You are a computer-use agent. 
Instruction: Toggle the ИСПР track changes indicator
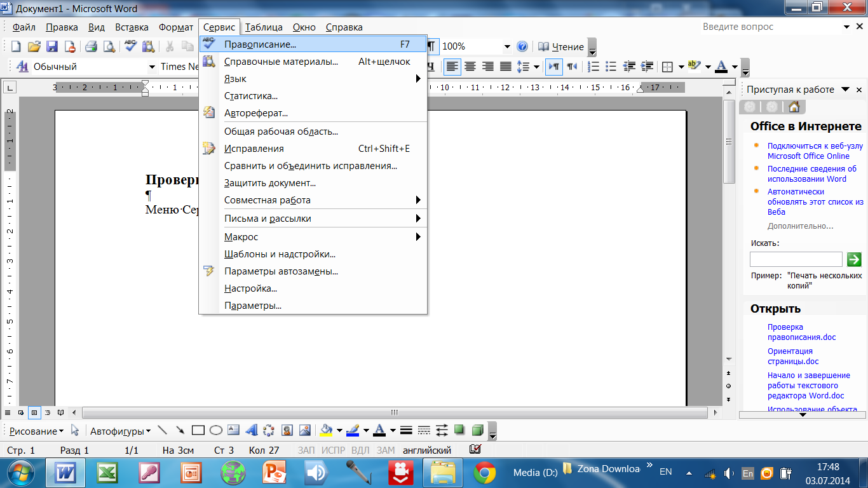pos(333,450)
